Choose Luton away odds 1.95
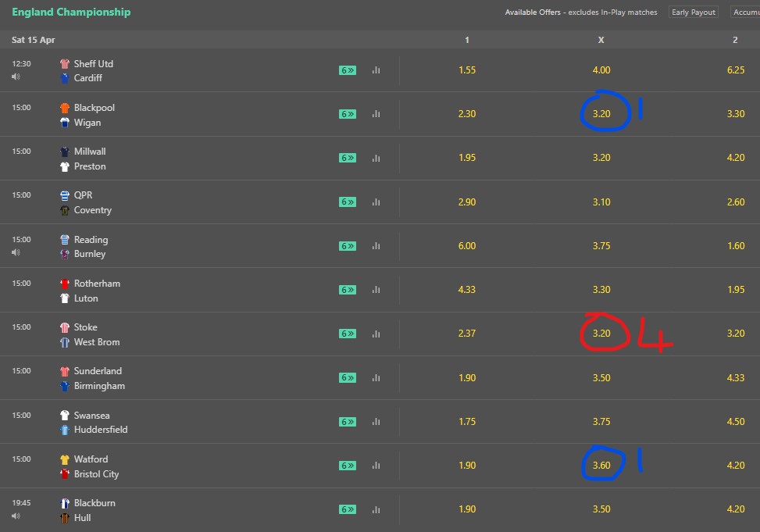The height and width of the screenshot is (532, 760). [x=735, y=290]
